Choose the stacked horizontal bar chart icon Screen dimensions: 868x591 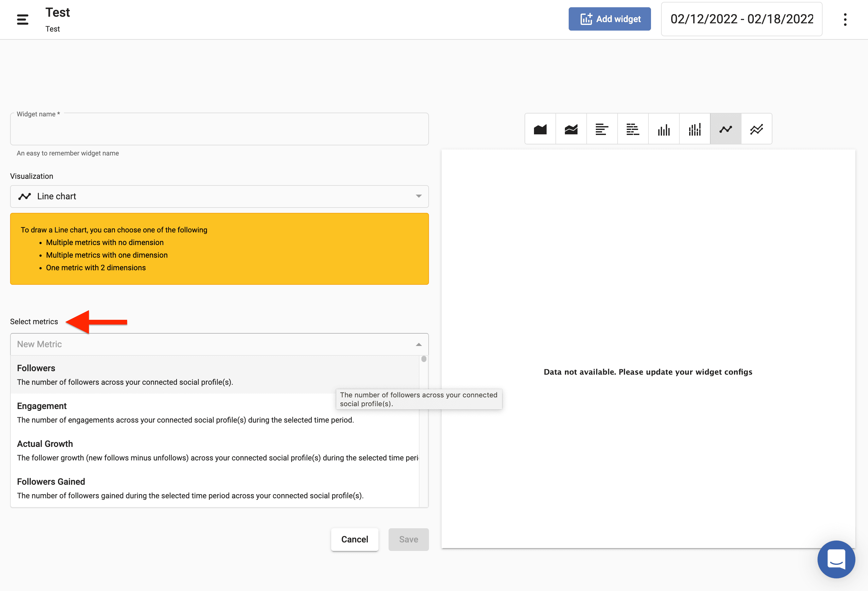pos(632,129)
